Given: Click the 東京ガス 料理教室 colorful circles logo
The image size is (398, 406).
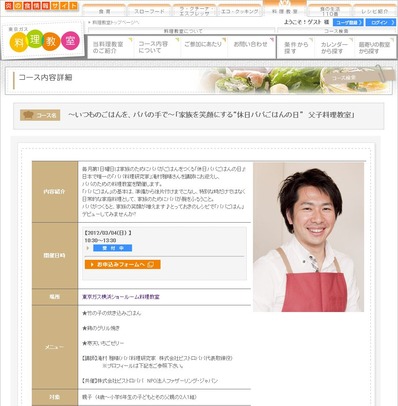Looking at the screenshot, I should tap(45, 41).
